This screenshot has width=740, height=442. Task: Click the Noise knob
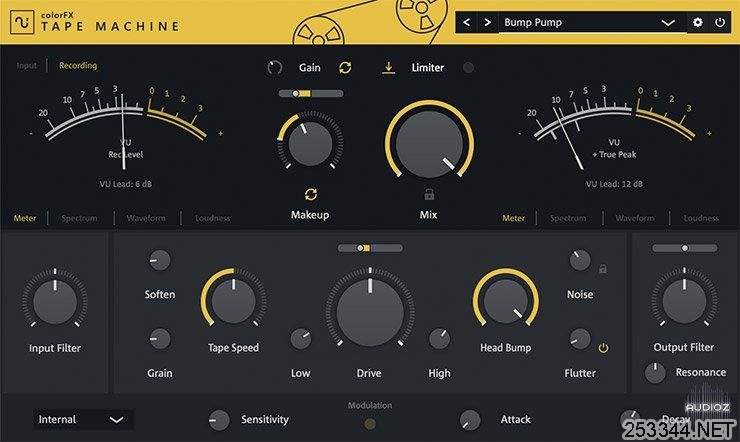[580, 260]
